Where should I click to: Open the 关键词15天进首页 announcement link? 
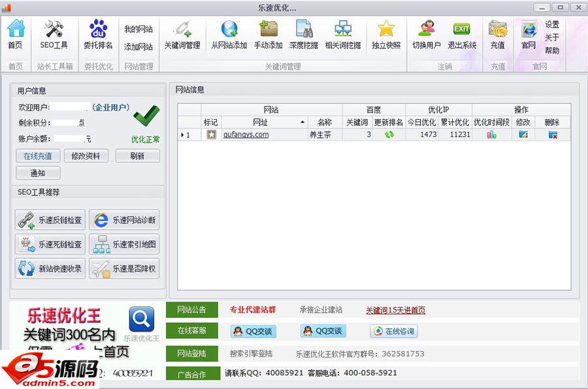tap(396, 309)
